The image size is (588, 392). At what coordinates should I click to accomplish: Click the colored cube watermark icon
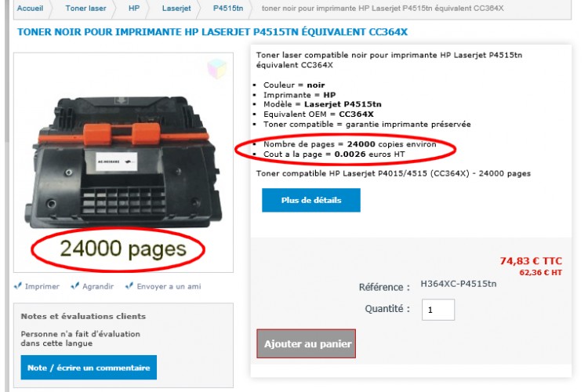(x=217, y=69)
